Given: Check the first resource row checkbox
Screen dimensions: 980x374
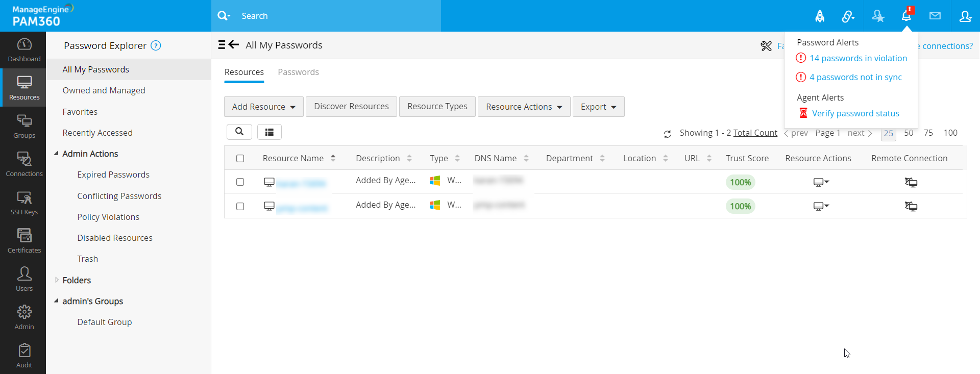Looking at the screenshot, I should (240, 182).
